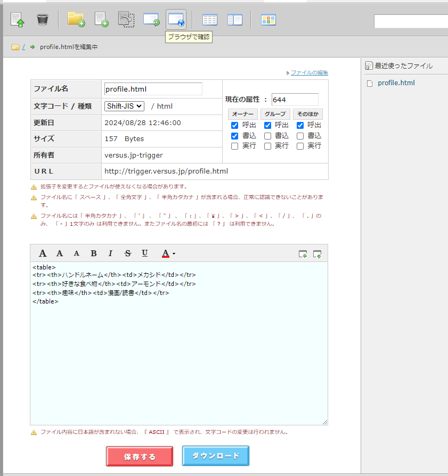
Task: Open the font color A dropdown
Action: [168, 253]
